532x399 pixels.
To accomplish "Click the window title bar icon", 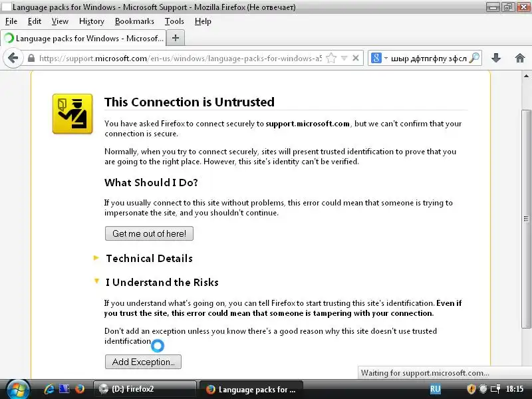I will point(6,7).
